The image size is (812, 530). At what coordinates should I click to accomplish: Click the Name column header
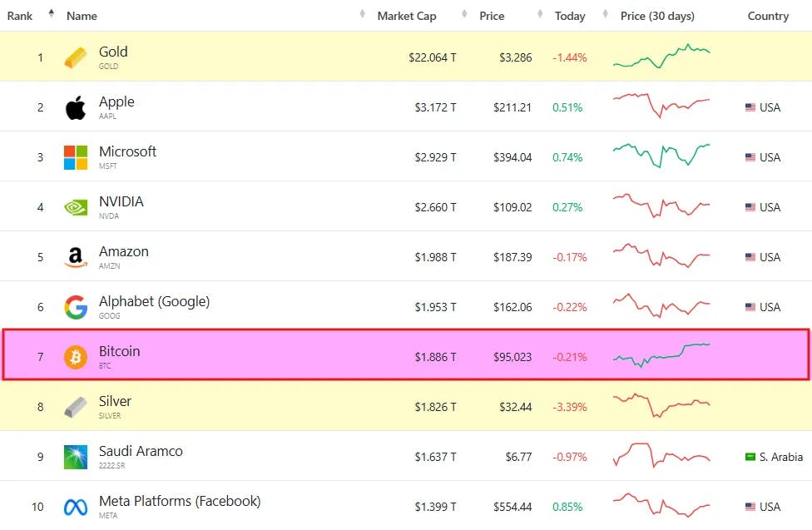pos(82,16)
